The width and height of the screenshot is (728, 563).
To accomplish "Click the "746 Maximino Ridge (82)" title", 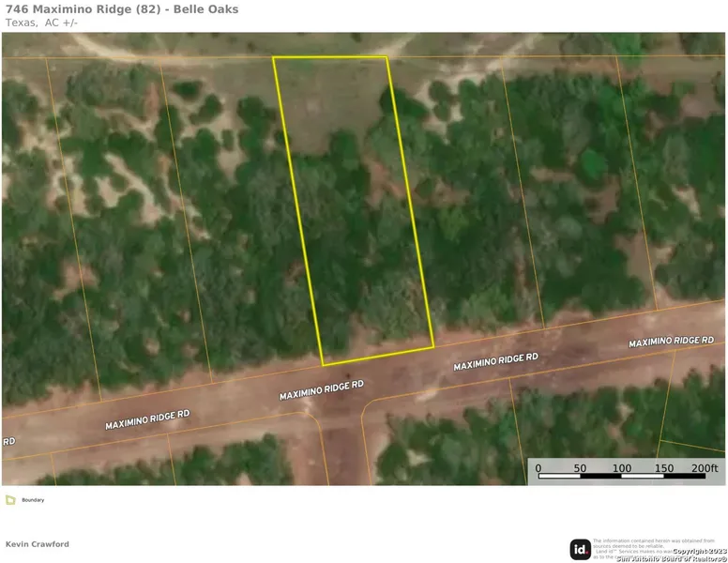I will click(x=122, y=9).
